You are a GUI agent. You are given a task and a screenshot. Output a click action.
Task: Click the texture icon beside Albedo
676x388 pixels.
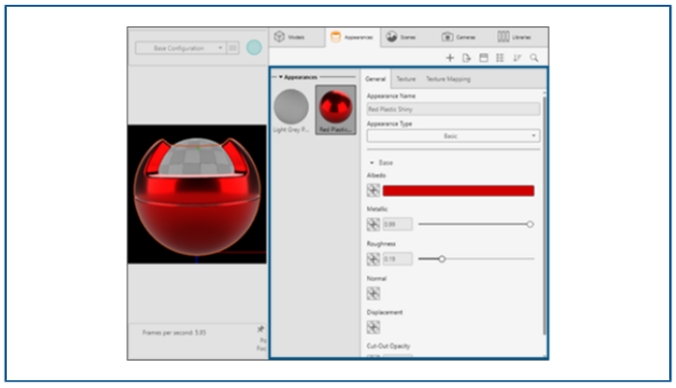tap(373, 191)
